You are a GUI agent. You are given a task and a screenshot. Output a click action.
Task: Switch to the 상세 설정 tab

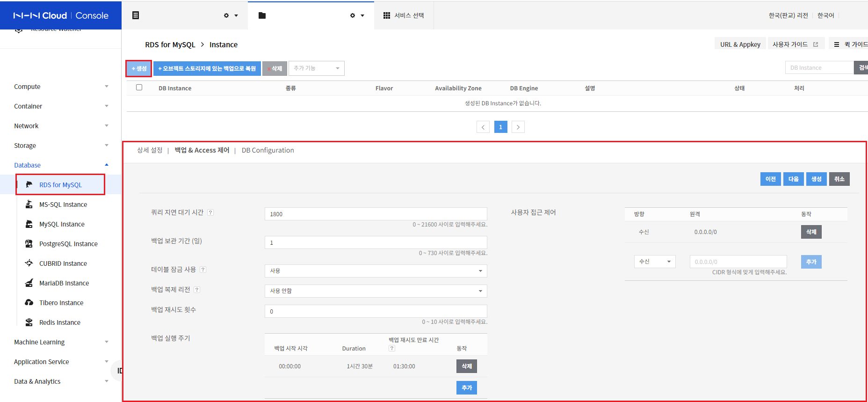pyautogui.click(x=150, y=150)
